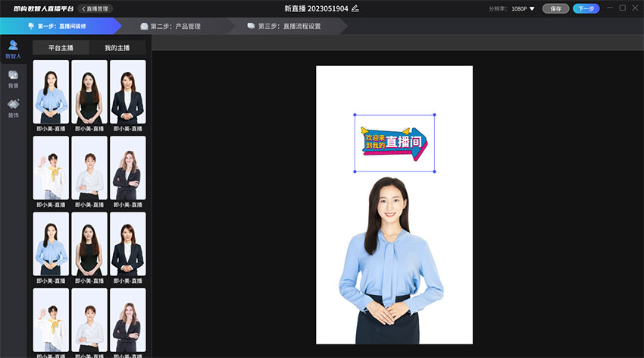Switch to the 我的主播 tab
This screenshot has height=358, width=644.
point(117,48)
